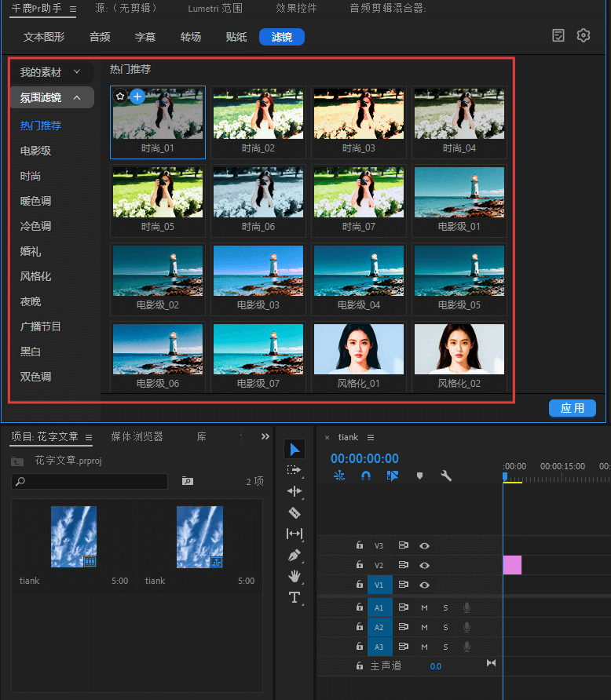The height and width of the screenshot is (700, 611).
Task: Open the plugin settings gear
Action: (583, 35)
